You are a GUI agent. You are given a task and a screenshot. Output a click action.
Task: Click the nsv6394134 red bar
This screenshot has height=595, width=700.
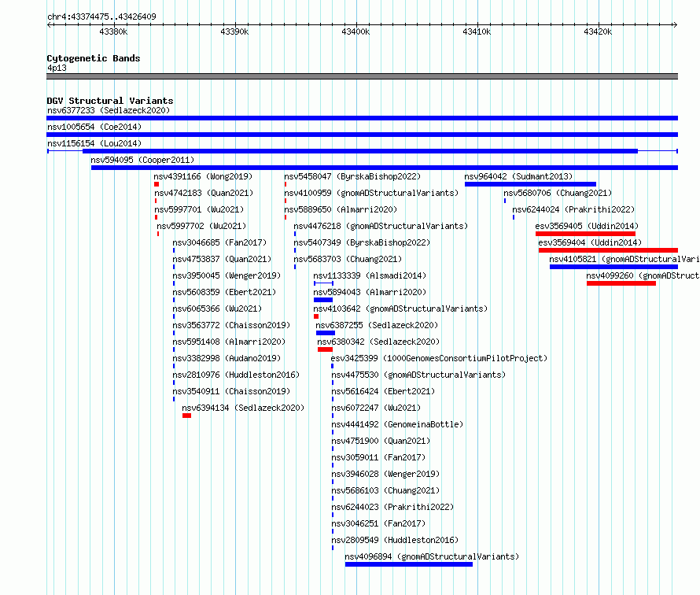[186, 416]
